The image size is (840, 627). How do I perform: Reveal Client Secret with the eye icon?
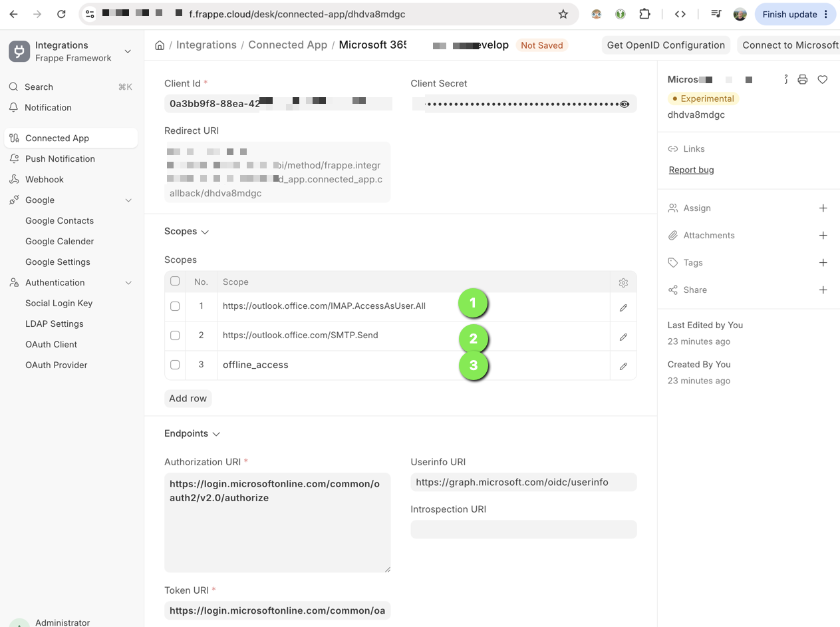[625, 104]
